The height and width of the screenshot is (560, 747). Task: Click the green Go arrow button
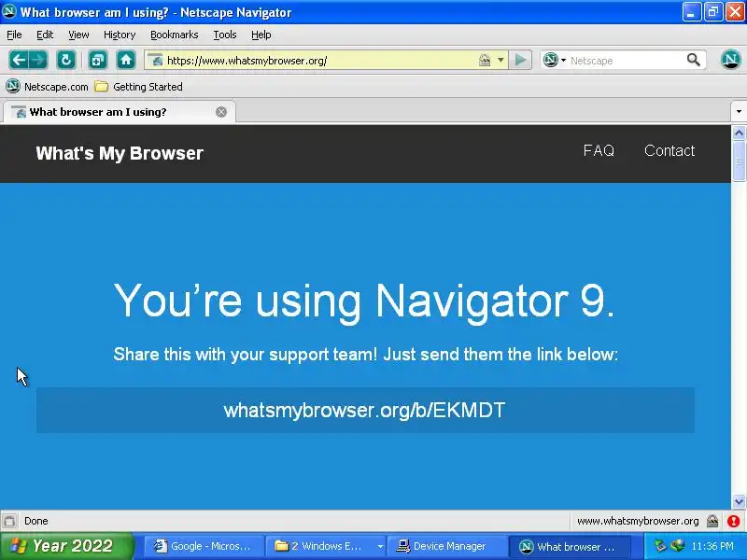[x=520, y=60]
